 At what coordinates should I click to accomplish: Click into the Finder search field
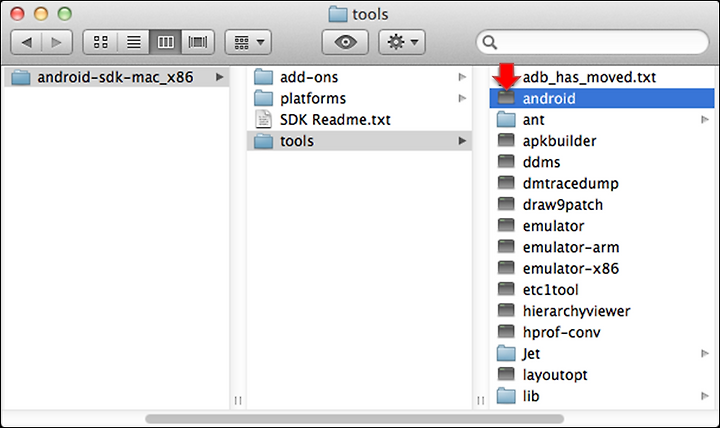592,42
